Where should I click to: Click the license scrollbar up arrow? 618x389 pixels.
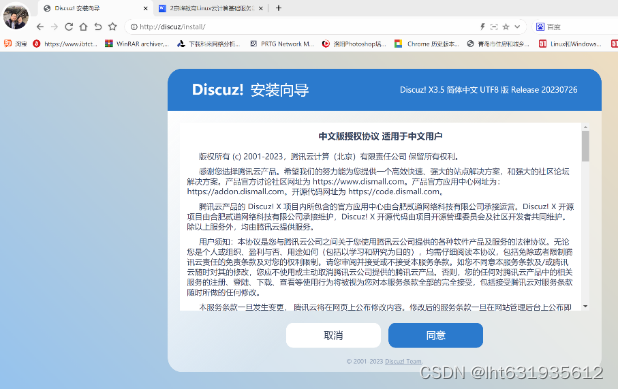[585, 127]
